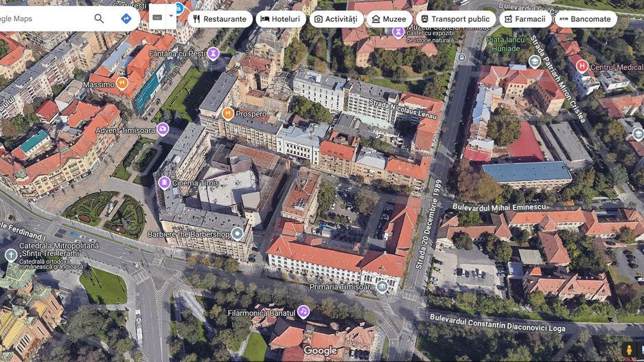Viewport: 644px width, 362px height.
Task: Open the Prospero restaurant pin
Action: pos(228,113)
